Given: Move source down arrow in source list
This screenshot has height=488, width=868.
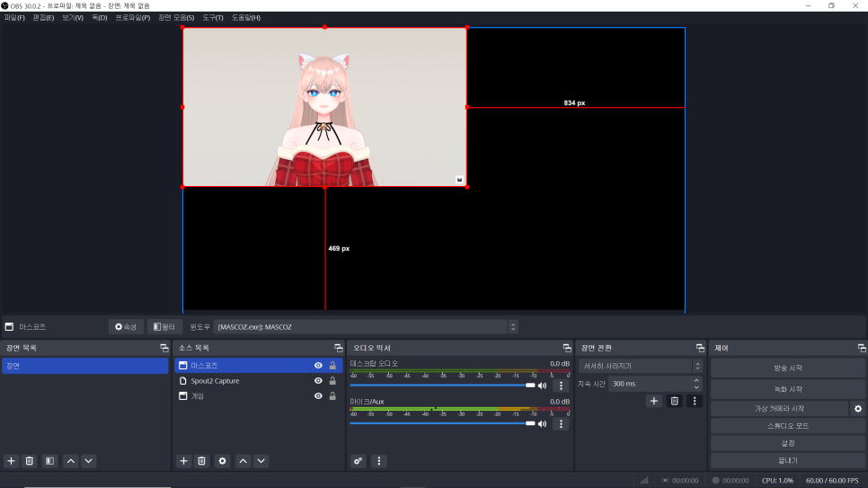Looking at the screenshot, I should (261, 461).
